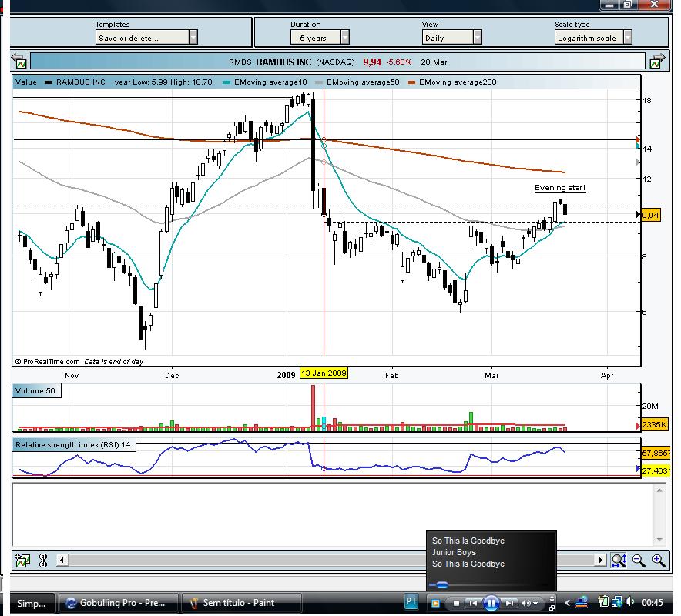Open the media player library icon in taskbar
This screenshot has width=681, height=616.
pos(435,603)
